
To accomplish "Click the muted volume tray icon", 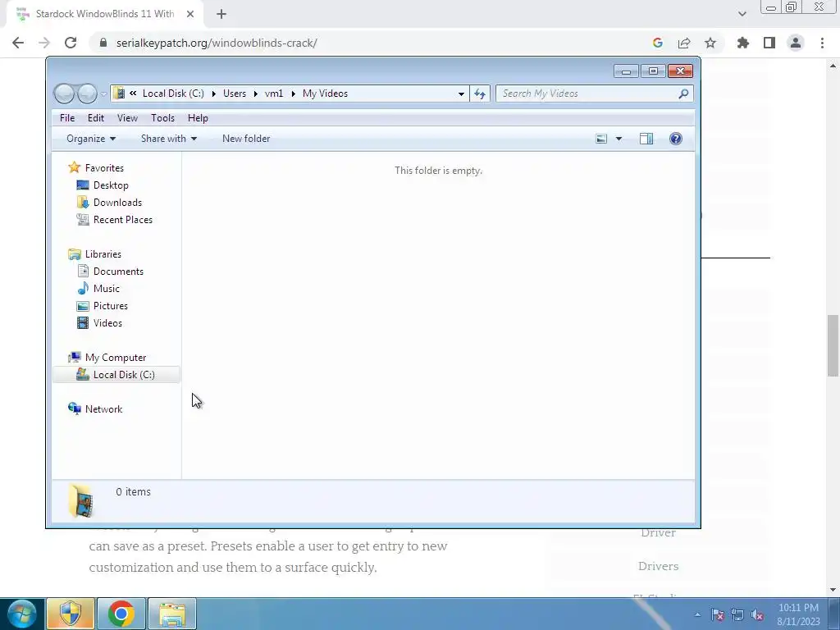I will pyautogui.click(x=757, y=615).
